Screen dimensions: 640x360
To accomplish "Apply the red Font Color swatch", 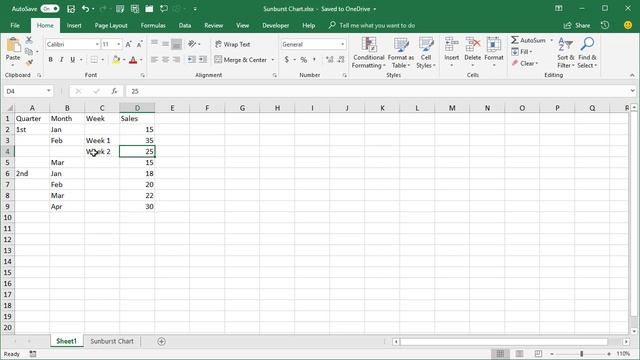I will click(x=133, y=60).
